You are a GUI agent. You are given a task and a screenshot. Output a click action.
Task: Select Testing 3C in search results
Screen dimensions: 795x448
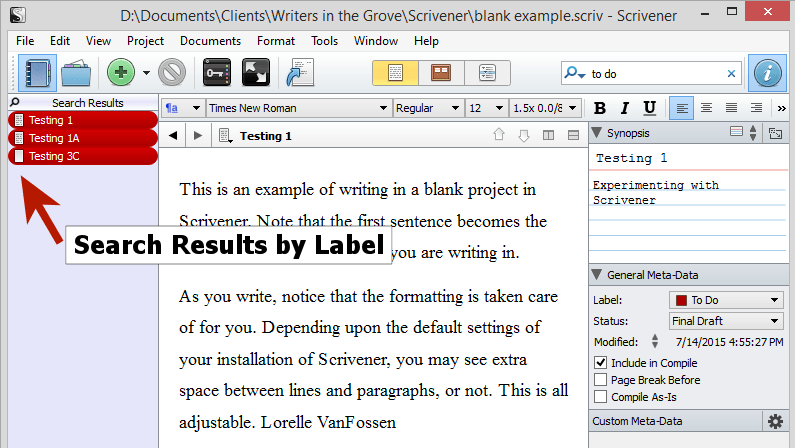point(83,156)
